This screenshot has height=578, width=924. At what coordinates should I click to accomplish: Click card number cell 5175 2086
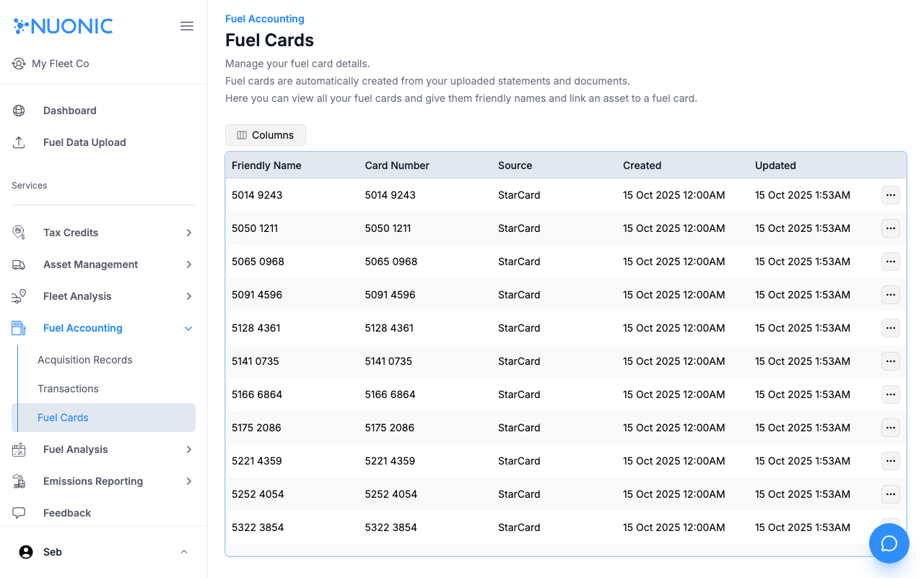pos(390,428)
